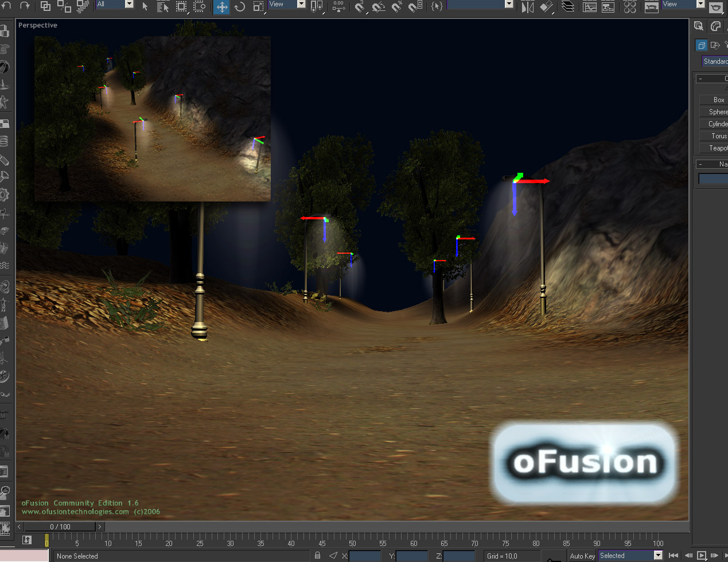This screenshot has width=728, height=562.
Task: Click the X coordinate input field
Action: [x=365, y=556]
